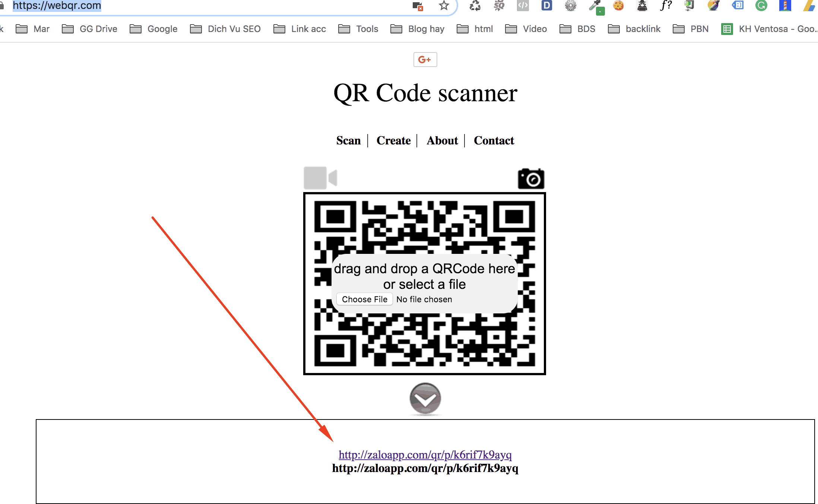Click the QR code image area
The width and height of the screenshot is (818, 504).
(425, 284)
